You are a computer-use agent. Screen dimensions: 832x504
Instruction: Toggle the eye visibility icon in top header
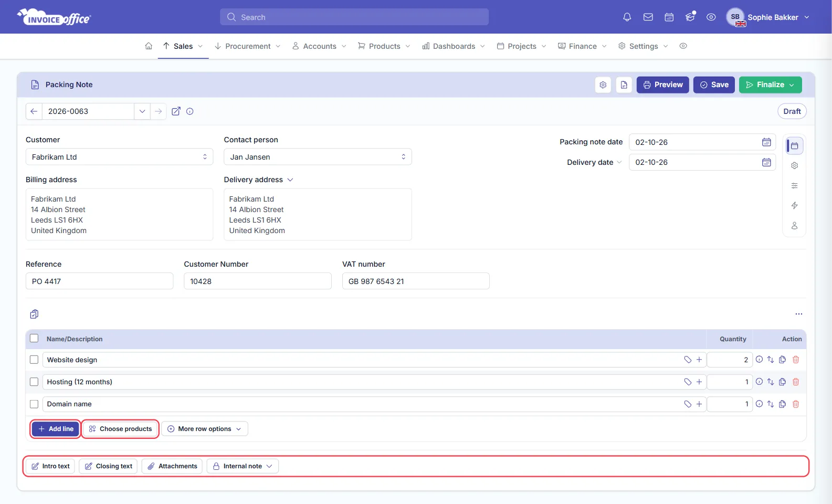click(711, 17)
